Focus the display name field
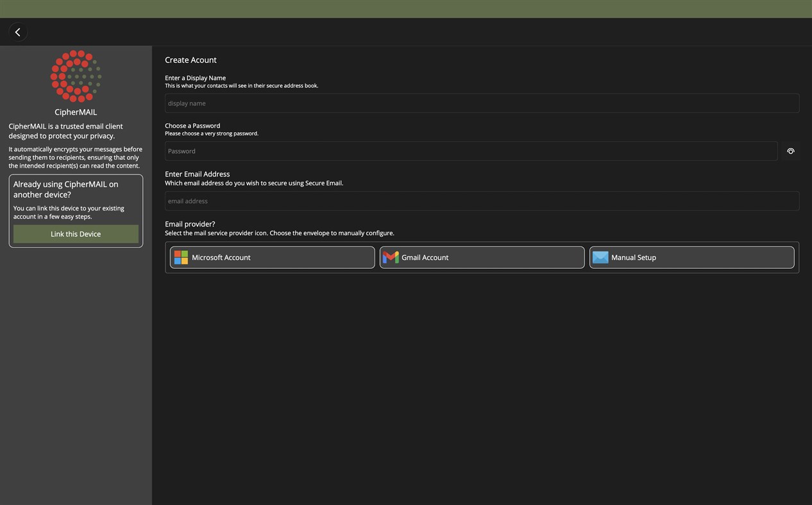Screen dimensions: 812x505 tap(482, 103)
